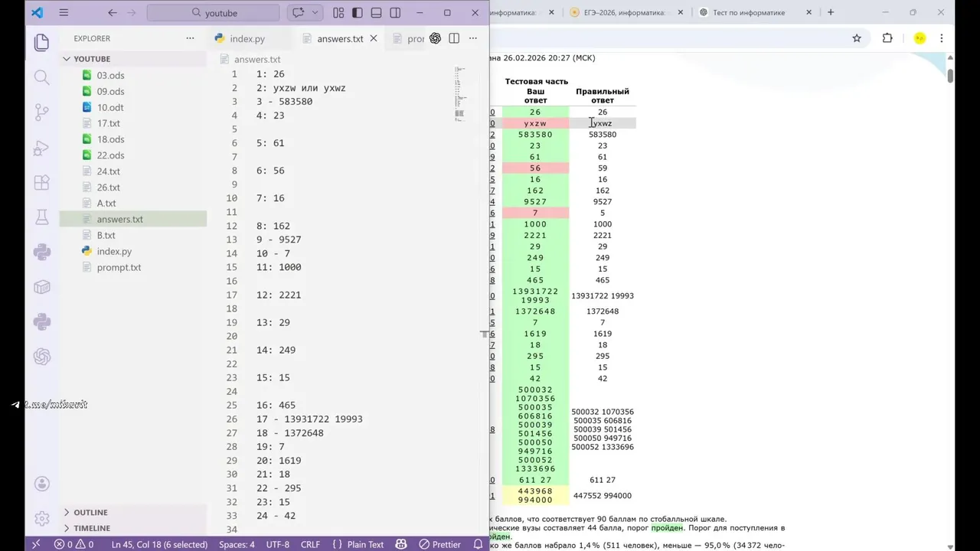Open the Manage gear icon
The width and height of the screenshot is (980, 551).
pyautogui.click(x=42, y=518)
